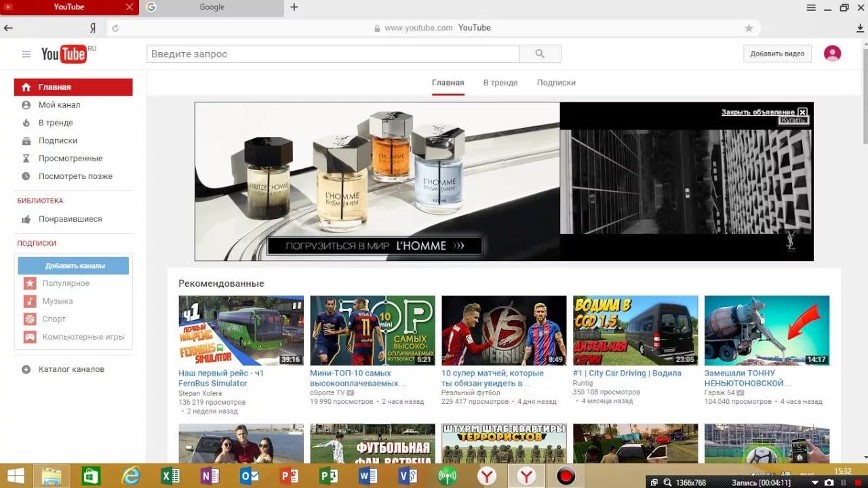Click the 'Добавить видео' button
Viewport: 868px width, 488px height.
777,54
